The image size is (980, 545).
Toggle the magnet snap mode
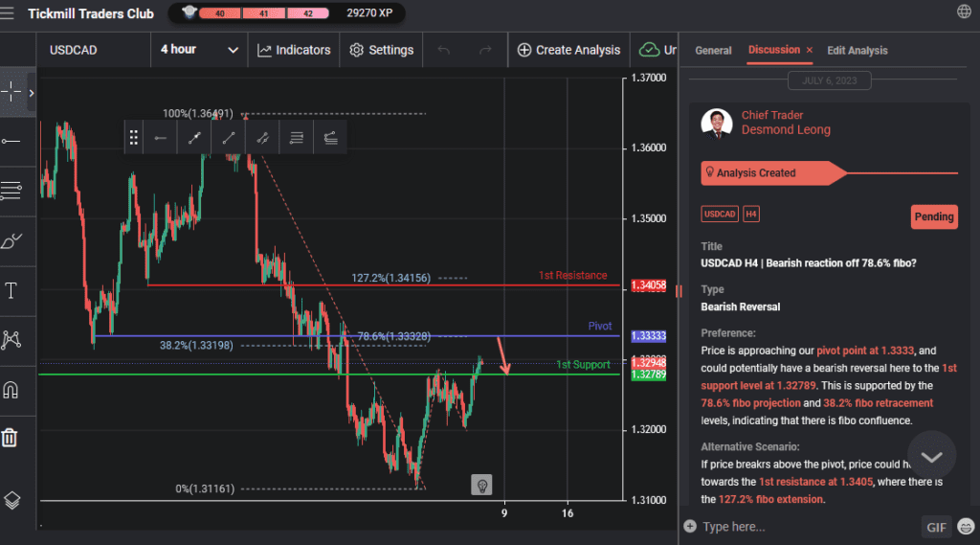(11, 390)
